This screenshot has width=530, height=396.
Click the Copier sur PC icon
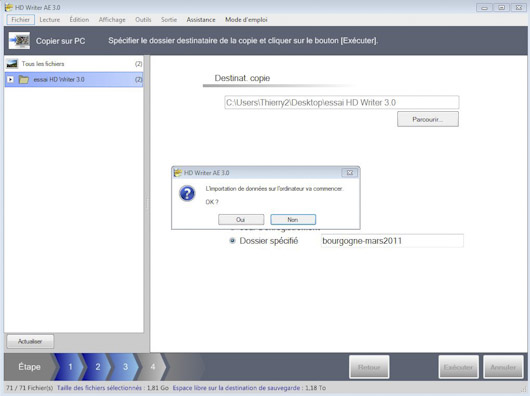(x=19, y=41)
